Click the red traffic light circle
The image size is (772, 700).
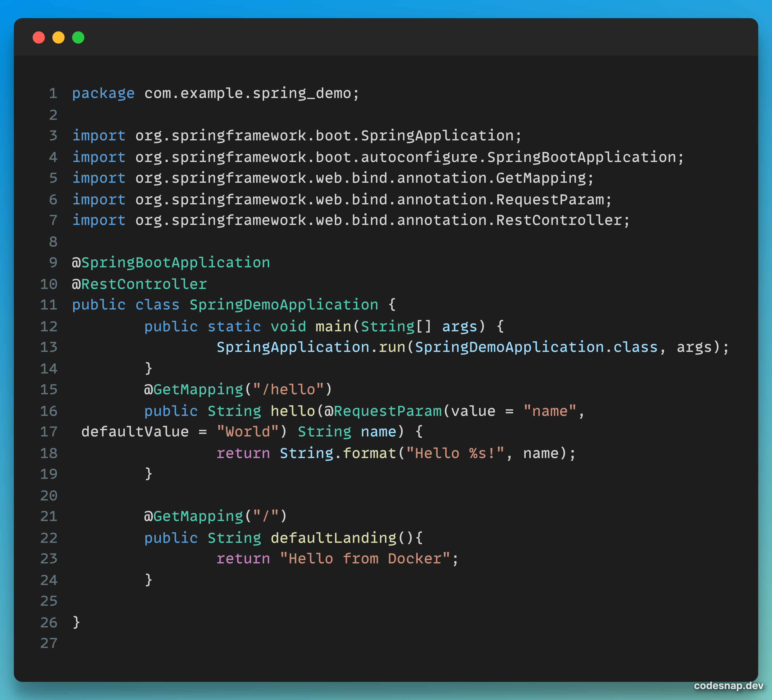click(x=39, y=37)
